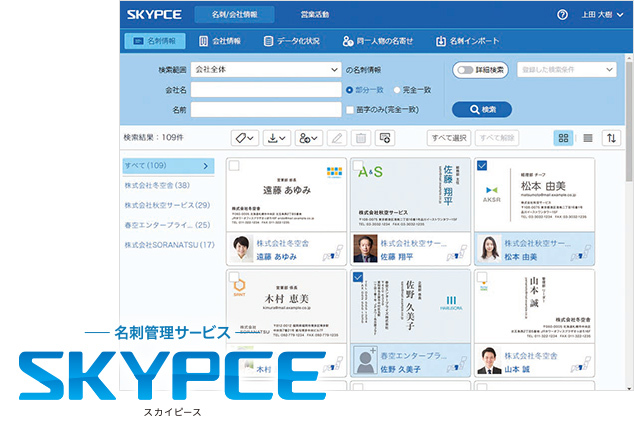Click the SKYPCE logo in header

(154, 15)
